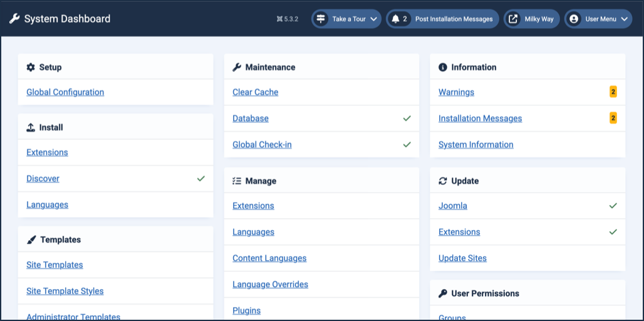Open Global Configuration link
The width and height of the screenshot is (644, 321).
pos(65,92)
